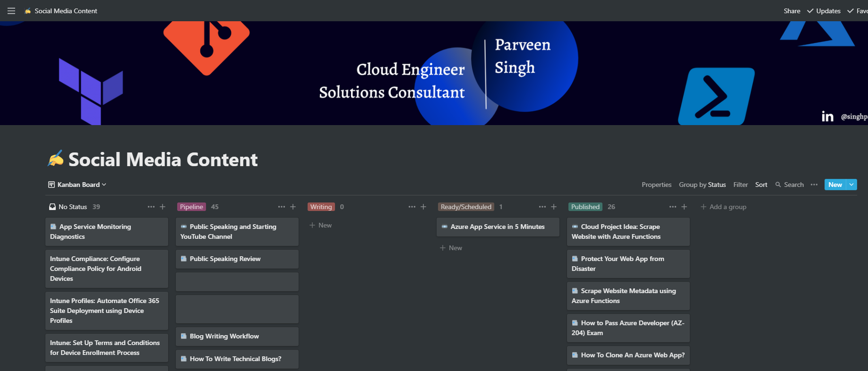
Task: Click the Published status tag
Action: tap(585, 207)
